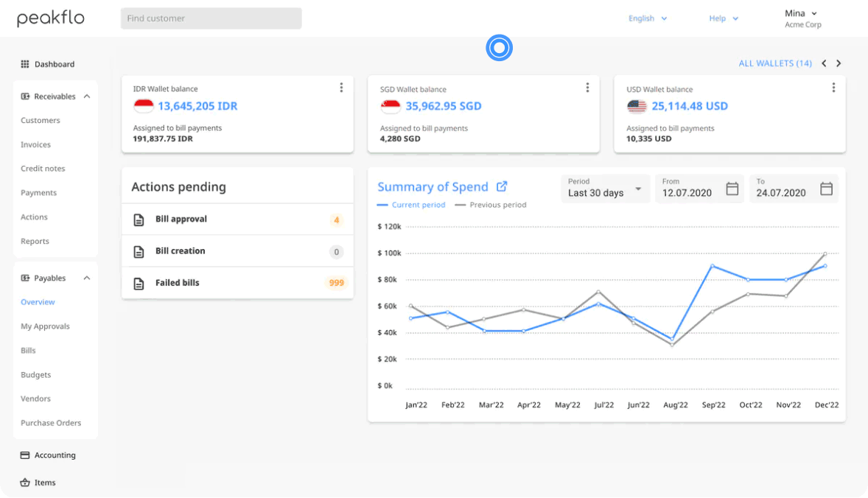Click the calendar icon beside the From date
The height and width of the screenshot is (498, 868).
(732, 189)
